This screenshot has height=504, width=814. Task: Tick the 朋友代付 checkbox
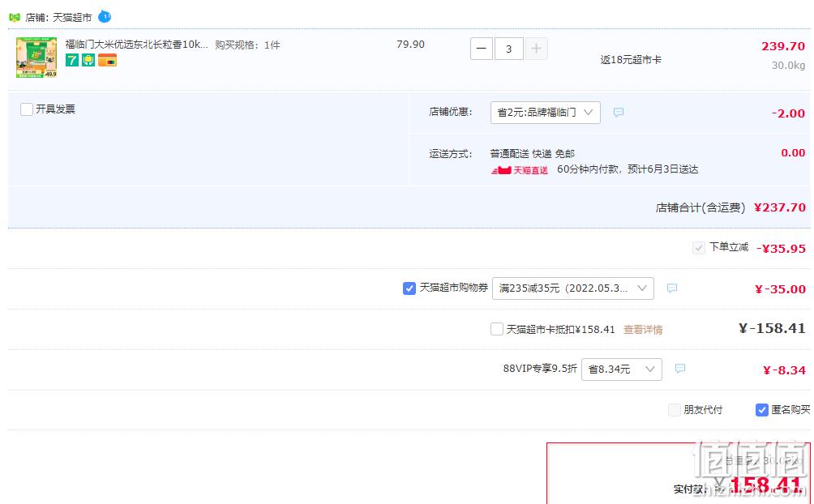click(675, 410)
